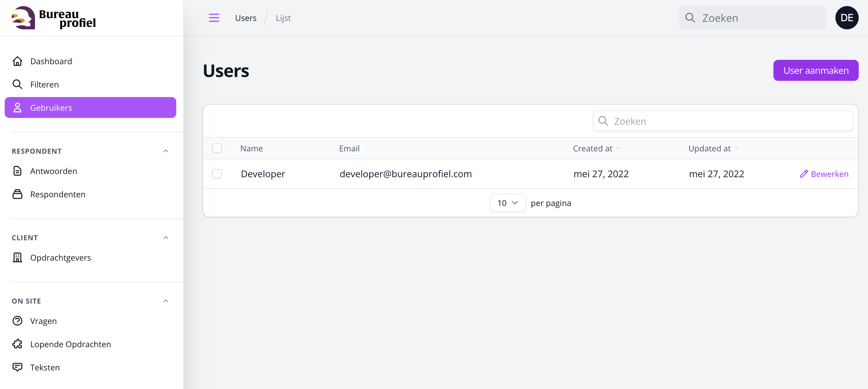Click the Respondenten icon in sidebar
This screenshot has width=868, height=389.
click(x=17, y=194)
